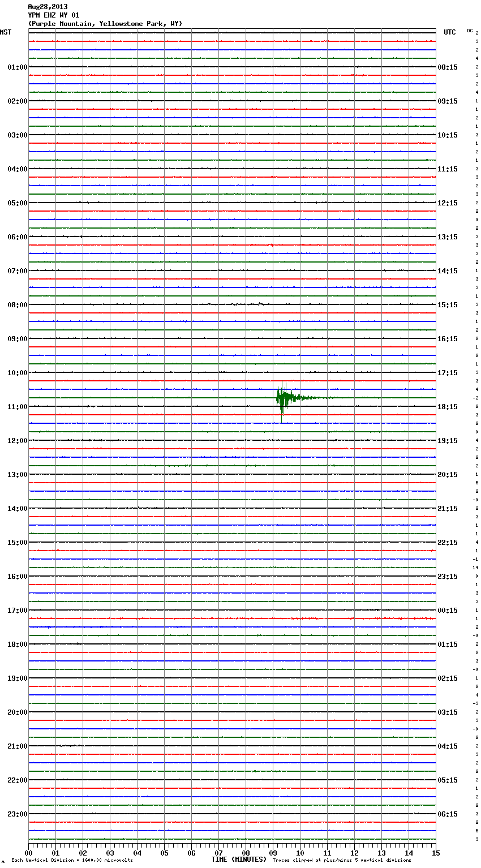Click the 18:15 UTC time label

(448, 407)
